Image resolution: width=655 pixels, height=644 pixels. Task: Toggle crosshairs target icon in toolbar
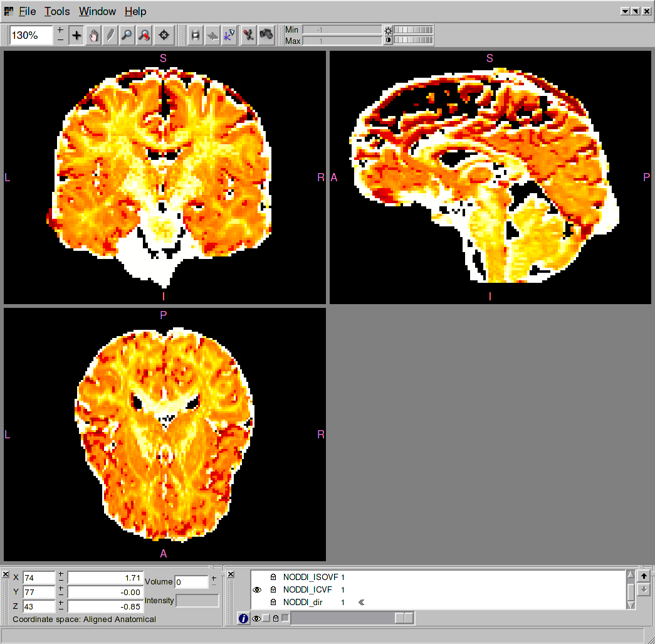(x=164, y=36)
